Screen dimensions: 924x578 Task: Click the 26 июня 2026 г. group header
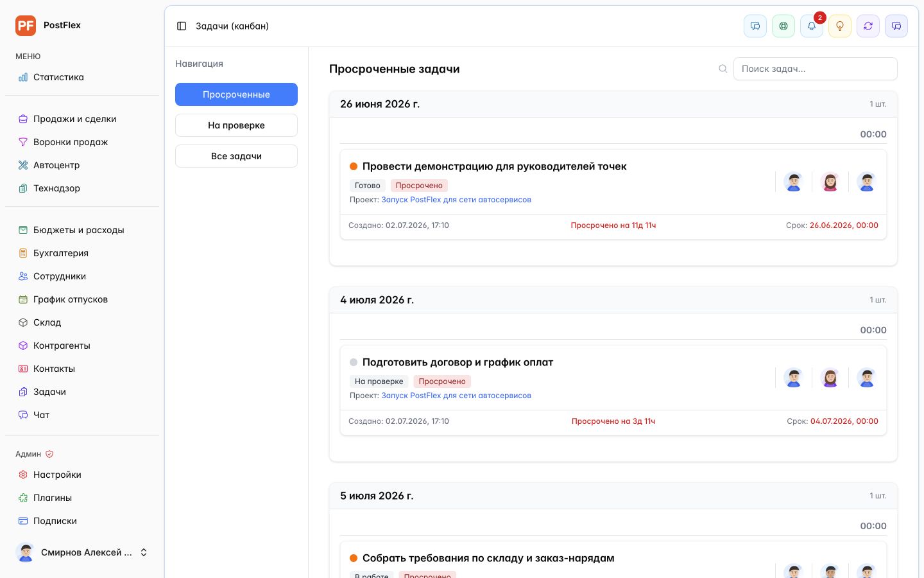(613, 104)
